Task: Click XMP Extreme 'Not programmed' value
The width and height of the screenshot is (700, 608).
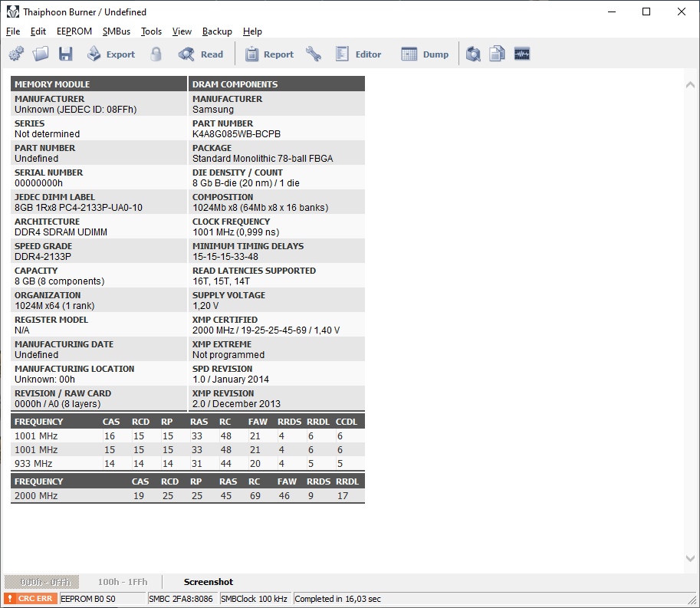Action: 228,355
